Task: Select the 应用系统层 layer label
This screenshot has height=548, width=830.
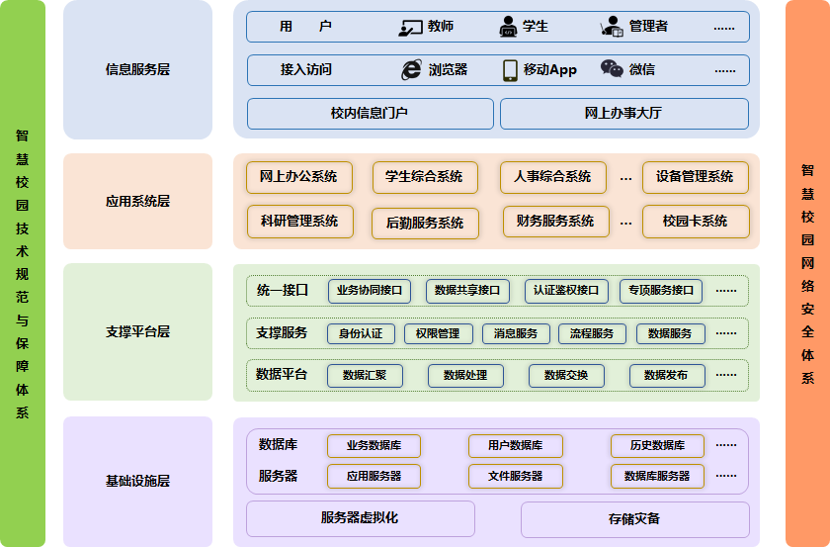Action: [138, 201]
